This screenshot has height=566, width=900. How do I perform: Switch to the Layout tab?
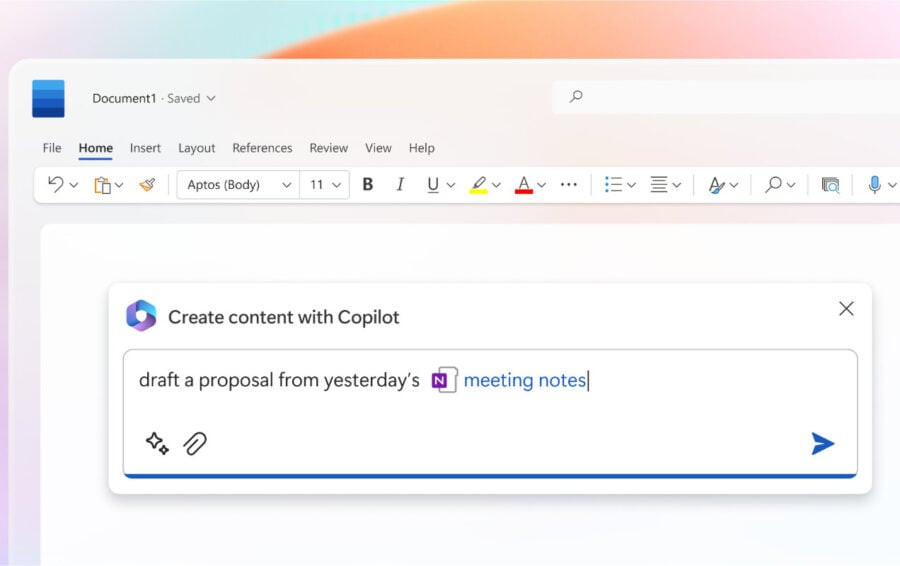click(x=196, y=148)
